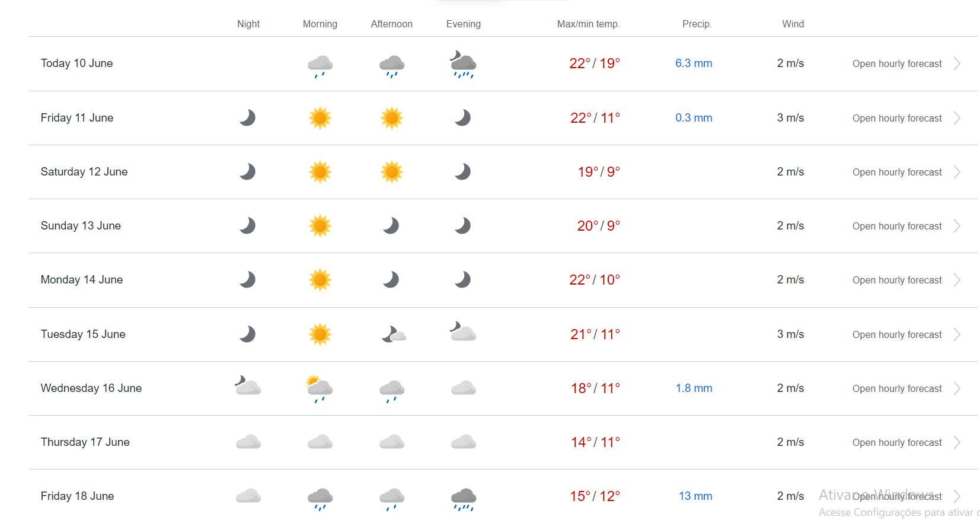
Task: Click the Wednesday 16 June date label
Action: 91,388
